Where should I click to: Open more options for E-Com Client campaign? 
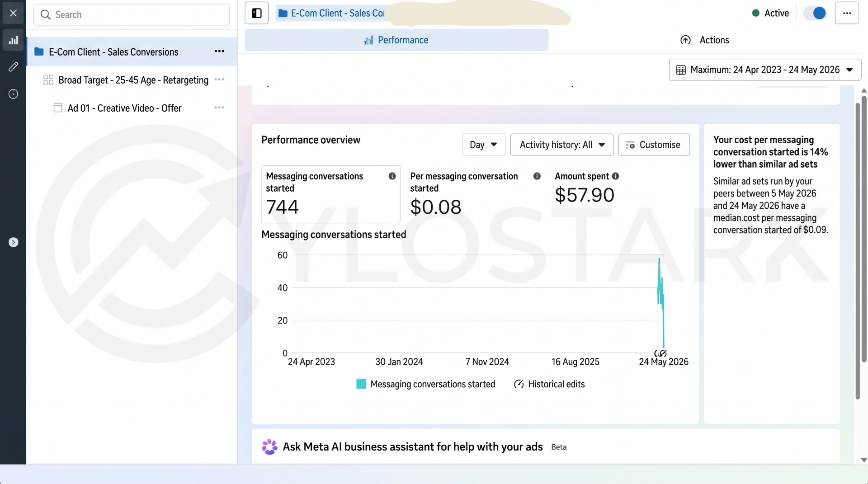tap(219, 52)
